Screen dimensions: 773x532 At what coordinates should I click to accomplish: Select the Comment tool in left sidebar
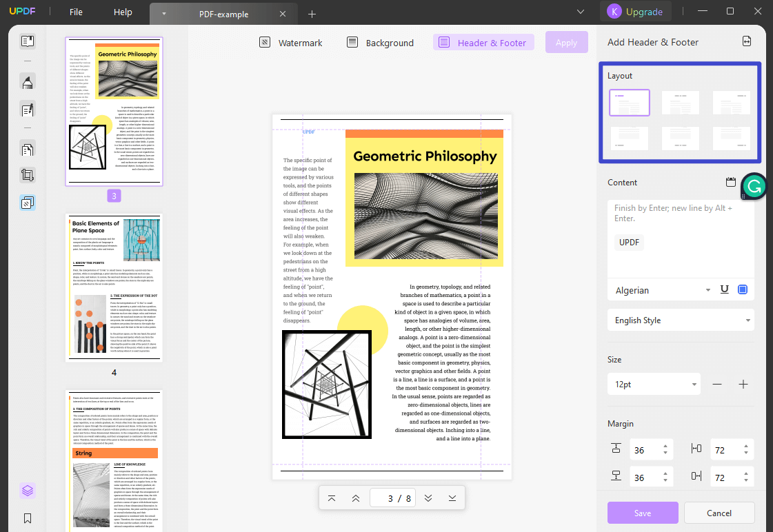(x=28, y=81)
